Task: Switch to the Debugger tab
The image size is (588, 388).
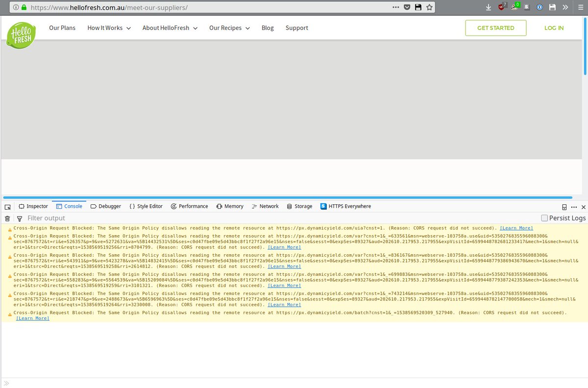Action: click(x=106, y=206)
